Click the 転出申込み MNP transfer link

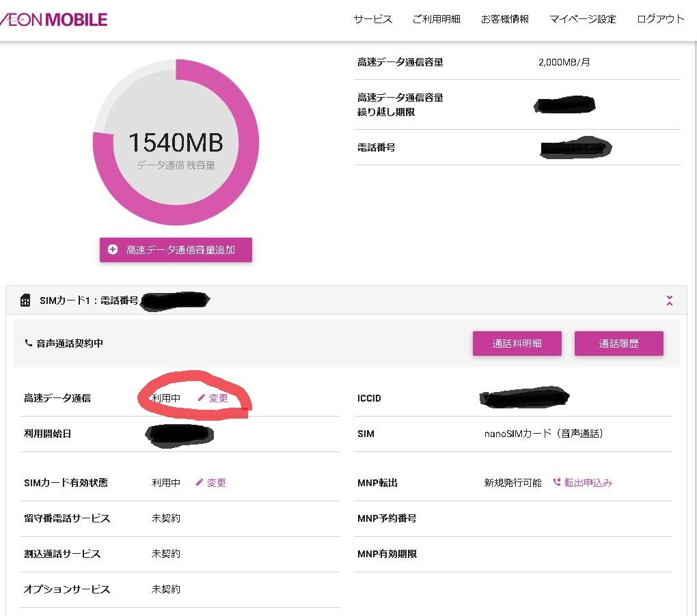583,483
